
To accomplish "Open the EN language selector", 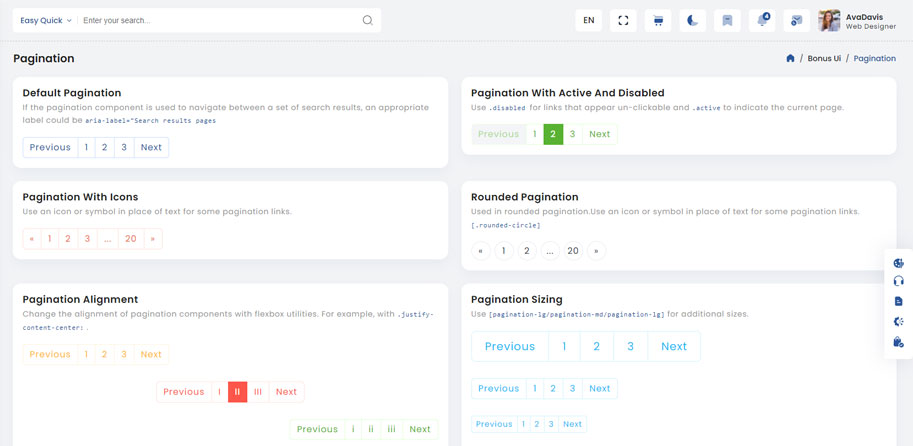I will tap(589, 20).
